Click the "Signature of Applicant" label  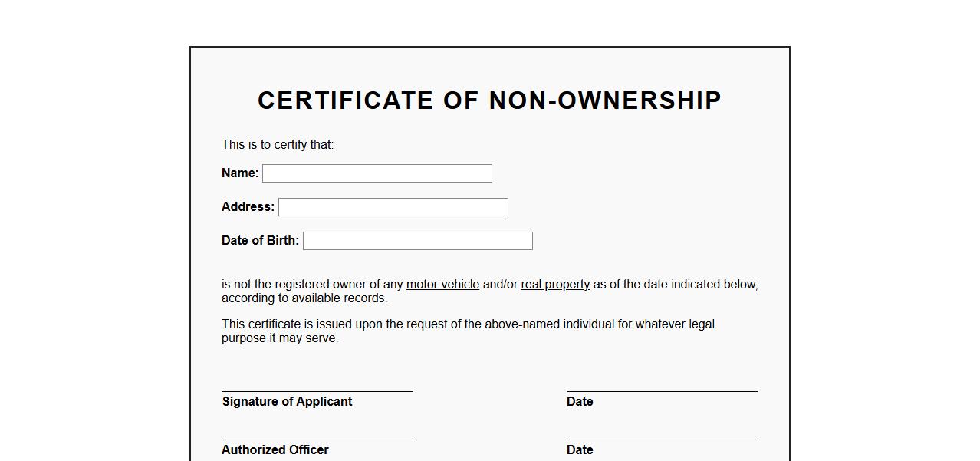click(287, 402)
